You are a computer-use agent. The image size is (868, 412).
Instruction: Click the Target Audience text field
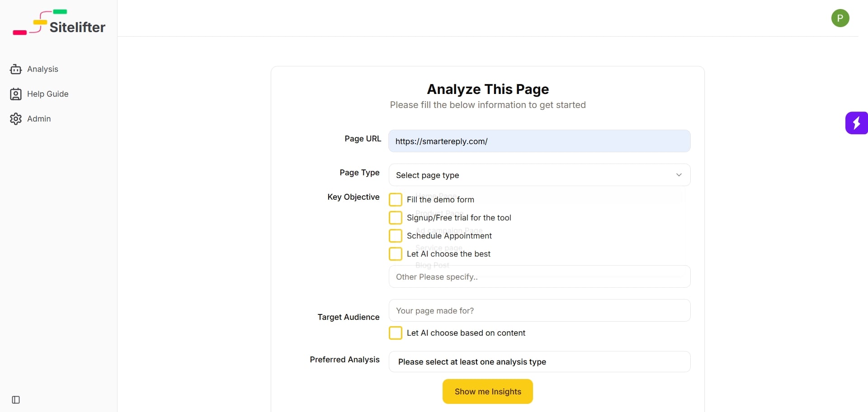click(539, 310)
